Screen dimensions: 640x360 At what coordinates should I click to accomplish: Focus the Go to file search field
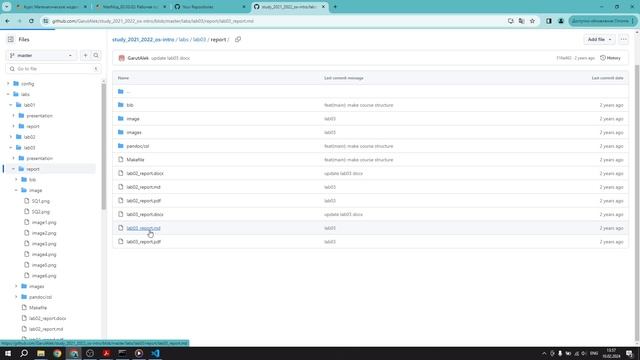point(53,69)
